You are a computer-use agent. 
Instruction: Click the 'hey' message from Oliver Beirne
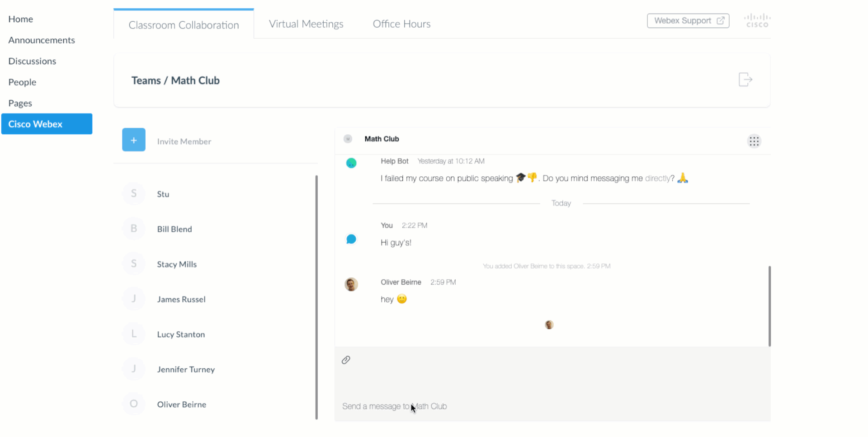394,299
